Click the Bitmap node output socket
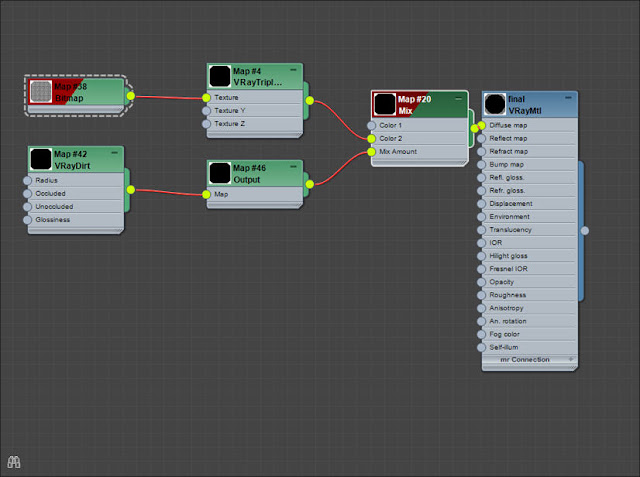Screen dimensions: 640x477 tap(131, 96)
